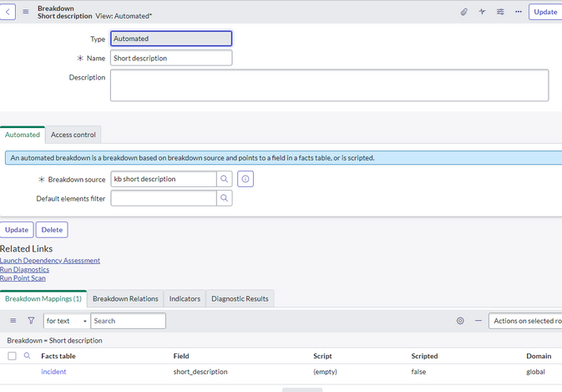Click the Description text area
Image resolution: width=562 pixels, height=392 pixels.
click(329, 85)
